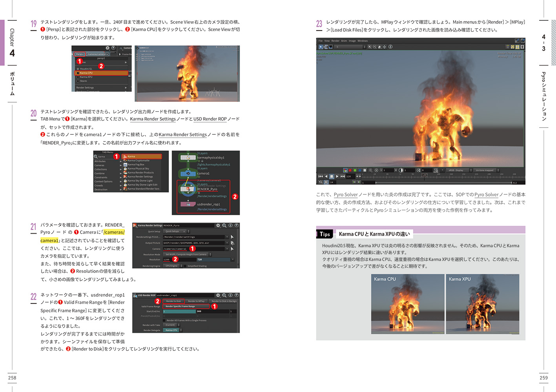
Task: Enable Render All Frames With a Single Process
Action: point(164,320)
